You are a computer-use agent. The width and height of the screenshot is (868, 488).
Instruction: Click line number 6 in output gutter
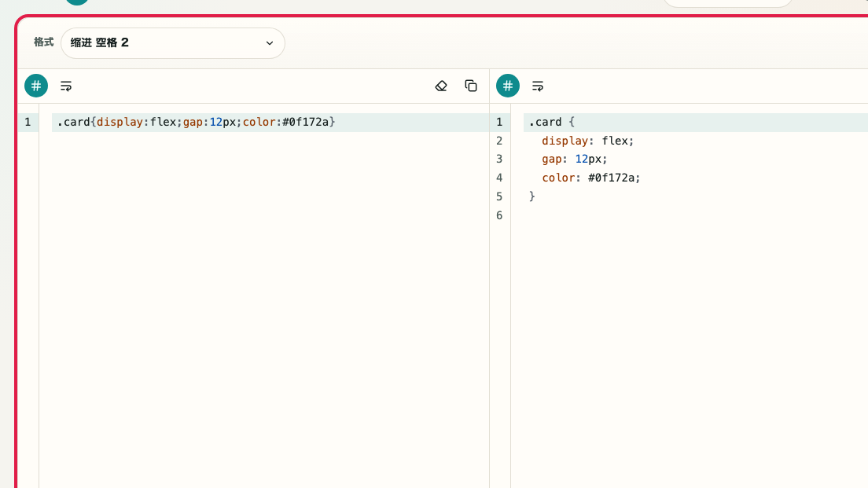(x=499, y=215)
